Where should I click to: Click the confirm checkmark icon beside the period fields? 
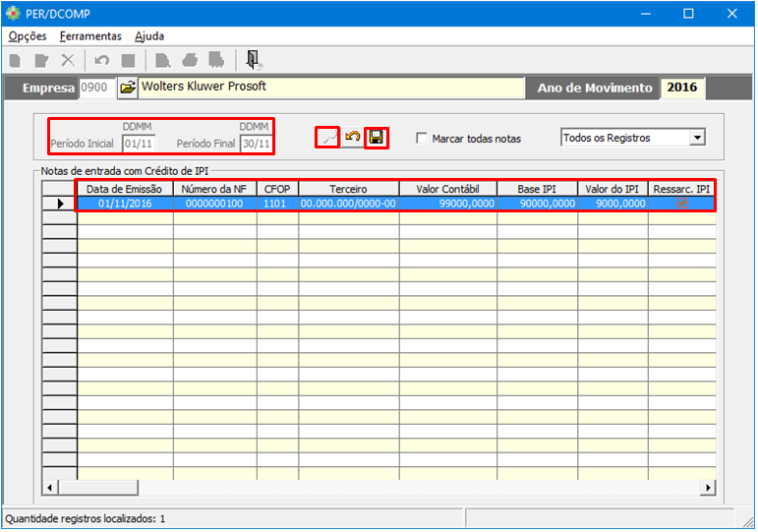click(x=328, y=138)
